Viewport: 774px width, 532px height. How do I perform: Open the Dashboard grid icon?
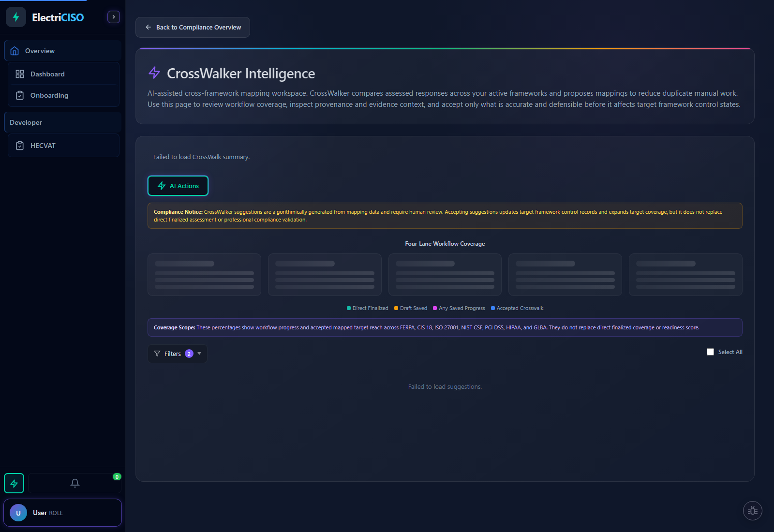coord(20,74)
